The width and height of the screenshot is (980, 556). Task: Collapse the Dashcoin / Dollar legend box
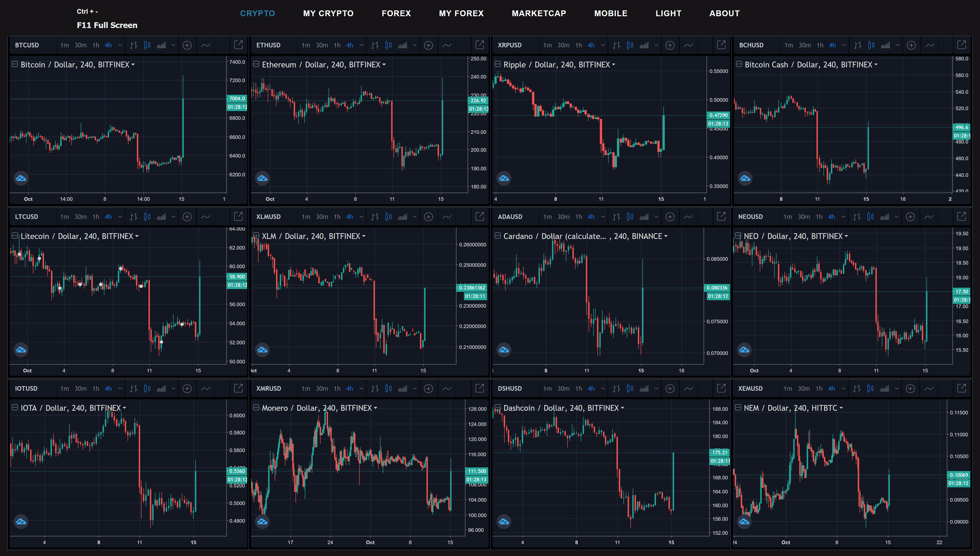(497, 407)
